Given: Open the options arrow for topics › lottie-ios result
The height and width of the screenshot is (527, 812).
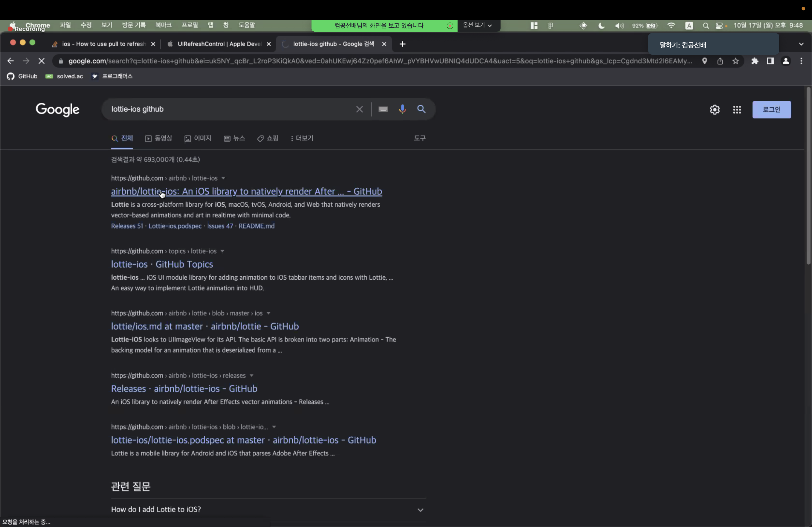Looking at the screenshot, I should click(x=222, y=251).
